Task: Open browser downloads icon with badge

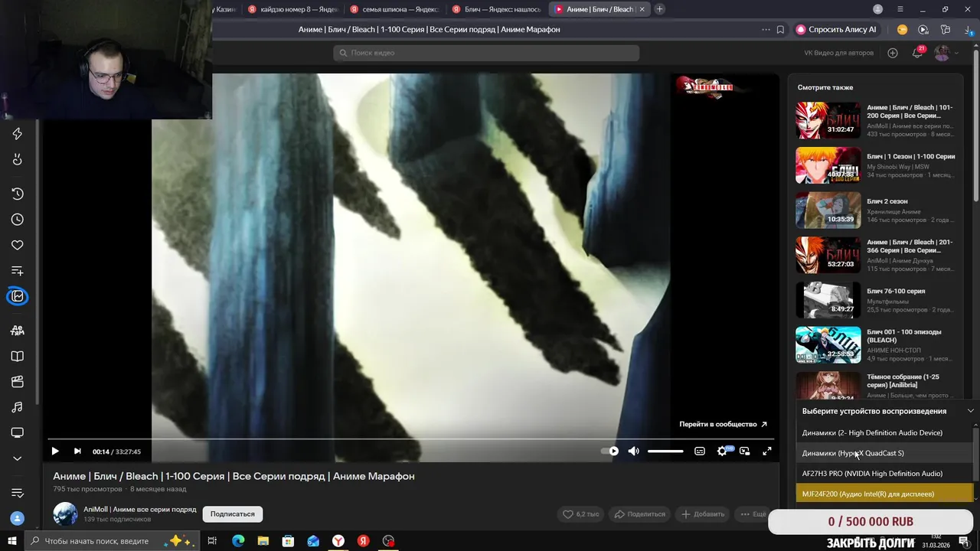Action: [968, 30]
